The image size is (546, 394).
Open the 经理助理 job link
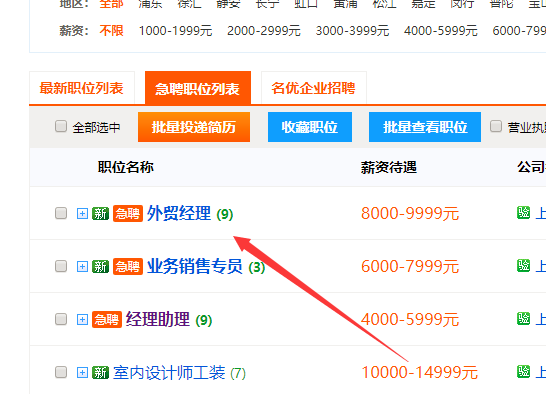point(158,319)
